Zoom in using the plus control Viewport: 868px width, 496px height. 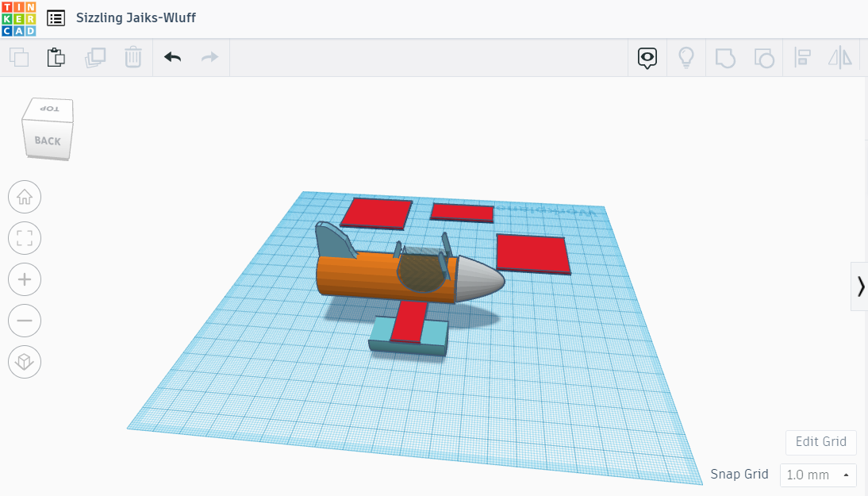pyautogui.click(x=25, y=279)
